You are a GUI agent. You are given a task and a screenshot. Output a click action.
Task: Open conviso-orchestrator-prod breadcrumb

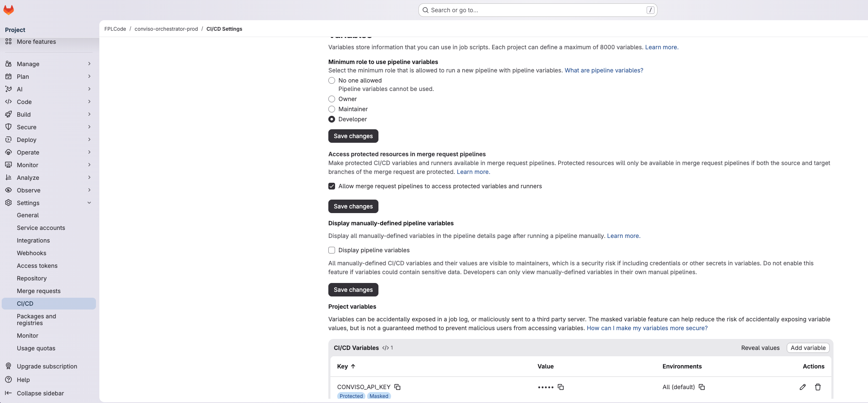(x=166, y=29)
